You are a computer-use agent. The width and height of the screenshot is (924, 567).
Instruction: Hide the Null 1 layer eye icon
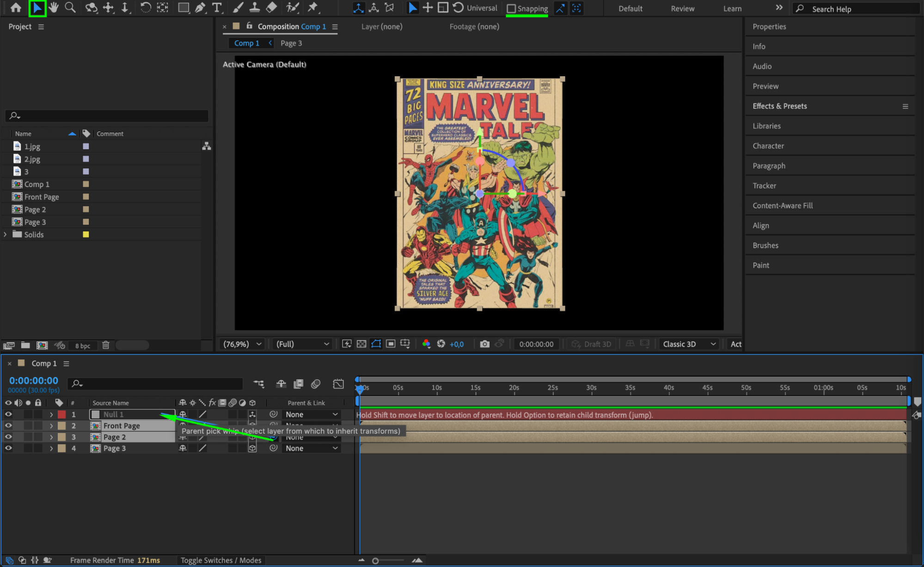(x=8, y=415)
